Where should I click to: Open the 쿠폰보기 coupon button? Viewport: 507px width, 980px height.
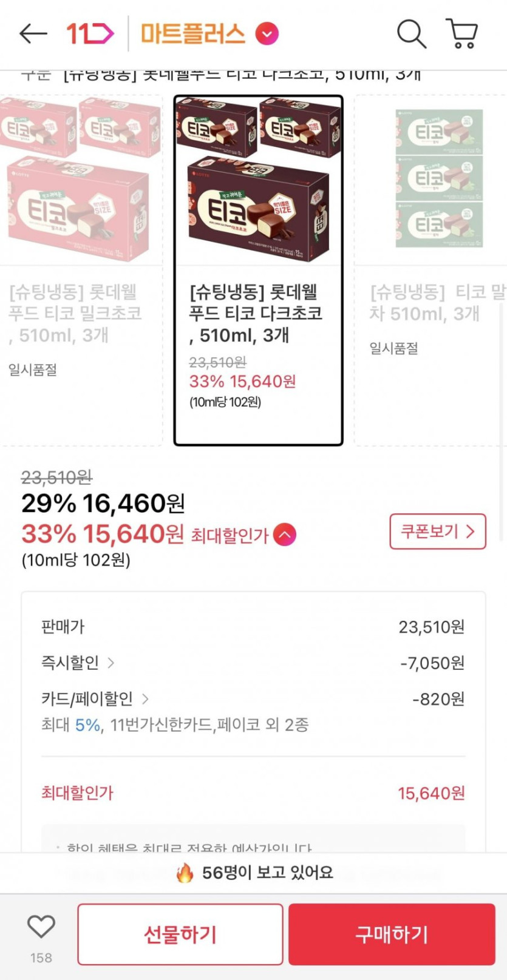point(437,532)
